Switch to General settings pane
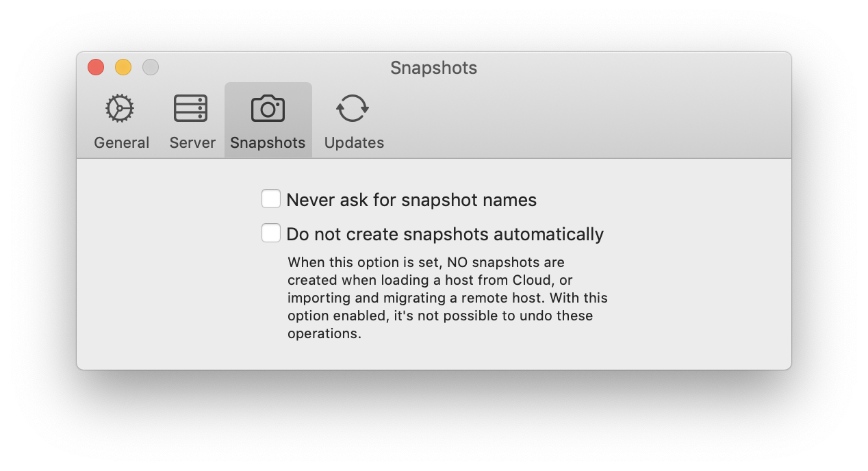Screen dimensions: 868x471 pyautogui.click(x=120, y=120)
